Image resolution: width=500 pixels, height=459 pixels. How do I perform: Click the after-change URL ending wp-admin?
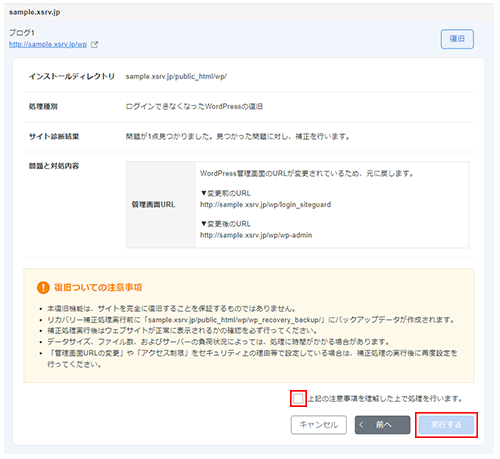coord(256,235)
